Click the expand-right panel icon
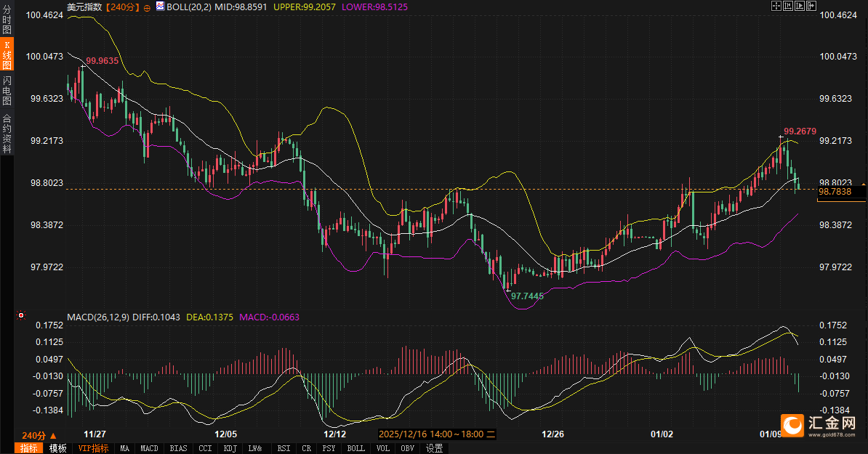Screen dimensions: 868x454 click(x=811, y=6)
